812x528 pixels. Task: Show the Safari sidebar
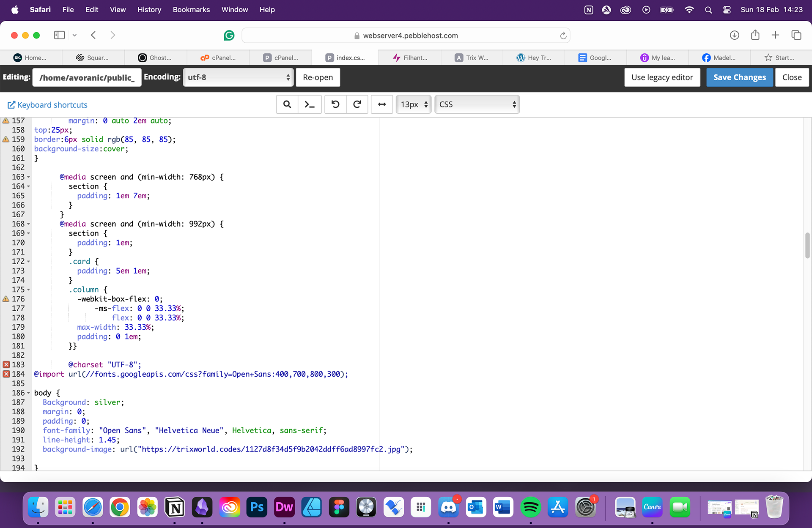tap(59, 35)
